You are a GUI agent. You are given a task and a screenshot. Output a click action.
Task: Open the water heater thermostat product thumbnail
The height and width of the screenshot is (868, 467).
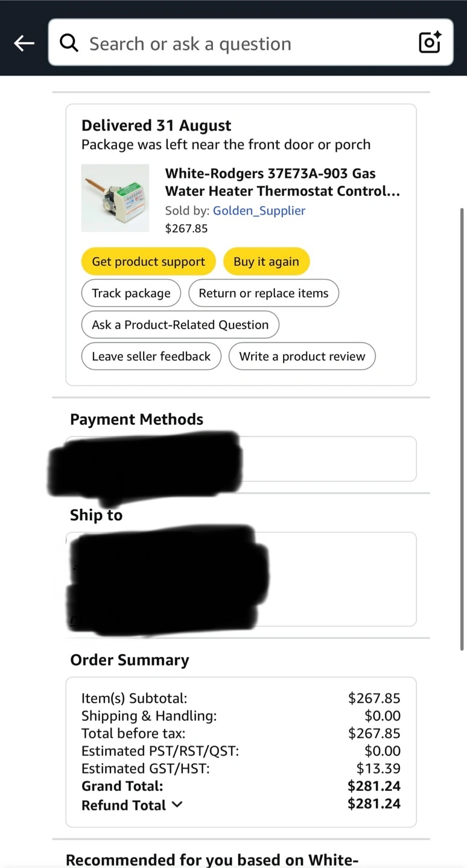coord(115,198)
